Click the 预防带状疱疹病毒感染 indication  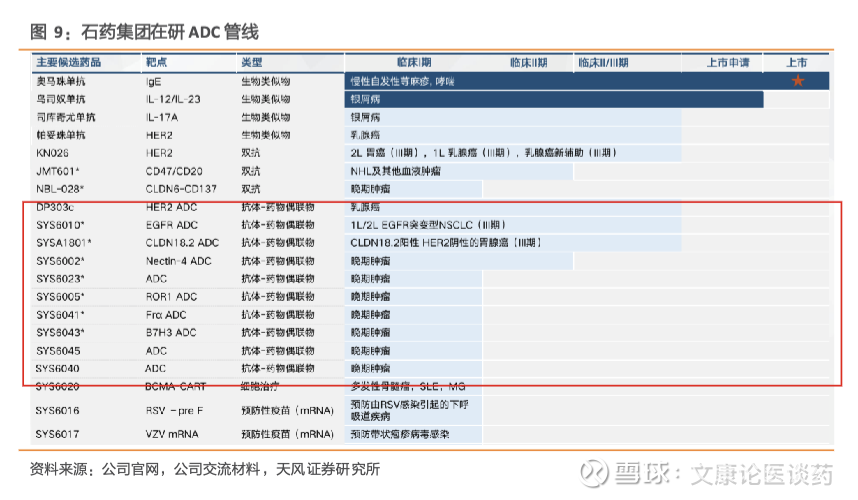(400, 434)
